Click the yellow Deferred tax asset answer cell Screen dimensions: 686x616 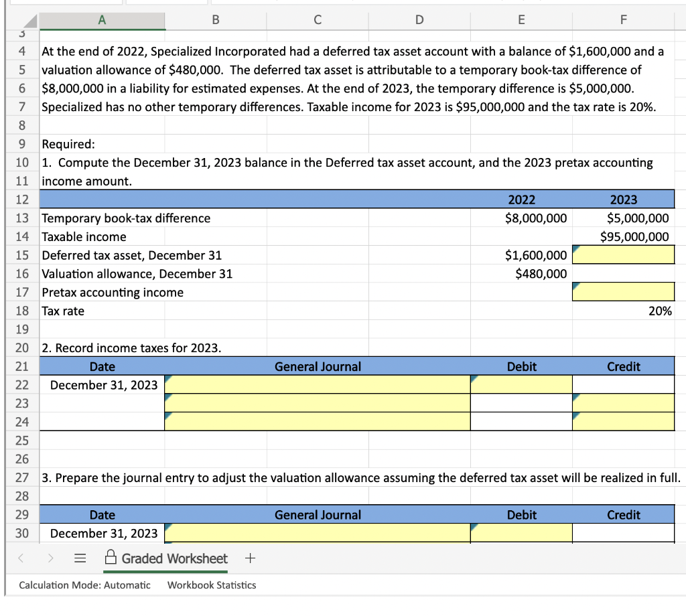[x=623, y=254]
